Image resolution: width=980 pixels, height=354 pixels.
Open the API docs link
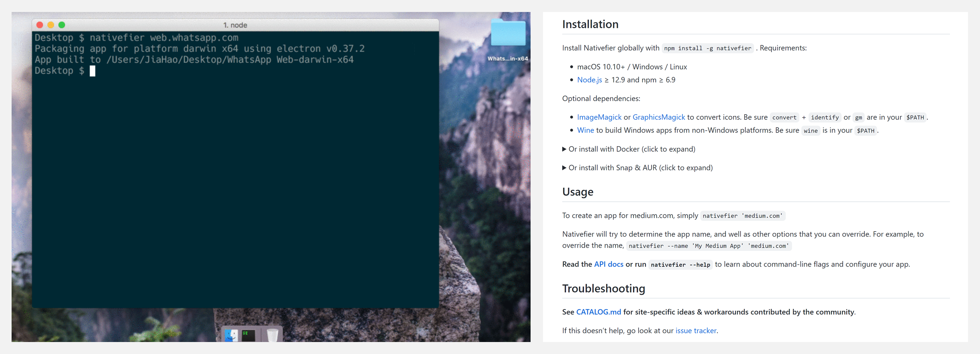coord(609,264)
